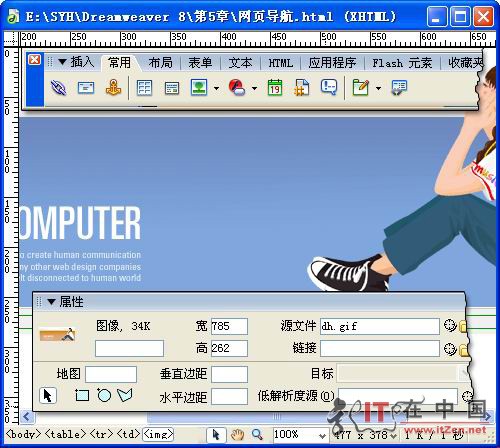Click the Templates icon
500x448 pixels.
(361, 88)
